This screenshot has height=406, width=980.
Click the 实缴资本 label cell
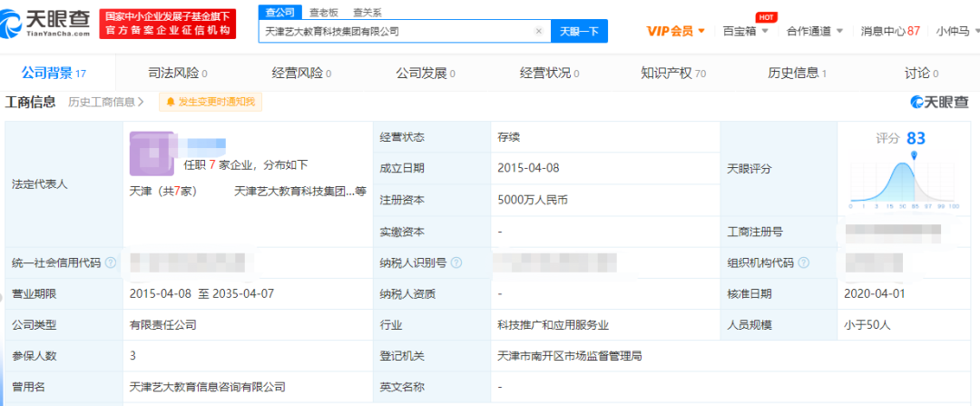click(x=432, y=232)
